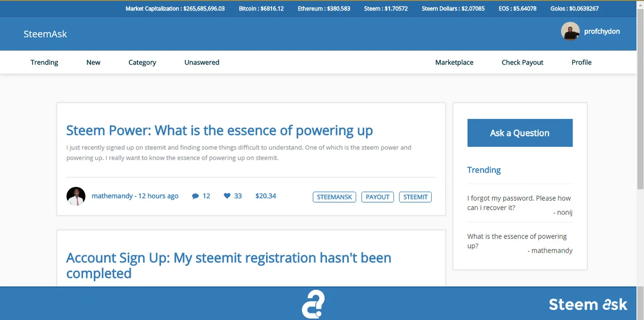Select the PAYOUT tag

(x=377, y=197)
